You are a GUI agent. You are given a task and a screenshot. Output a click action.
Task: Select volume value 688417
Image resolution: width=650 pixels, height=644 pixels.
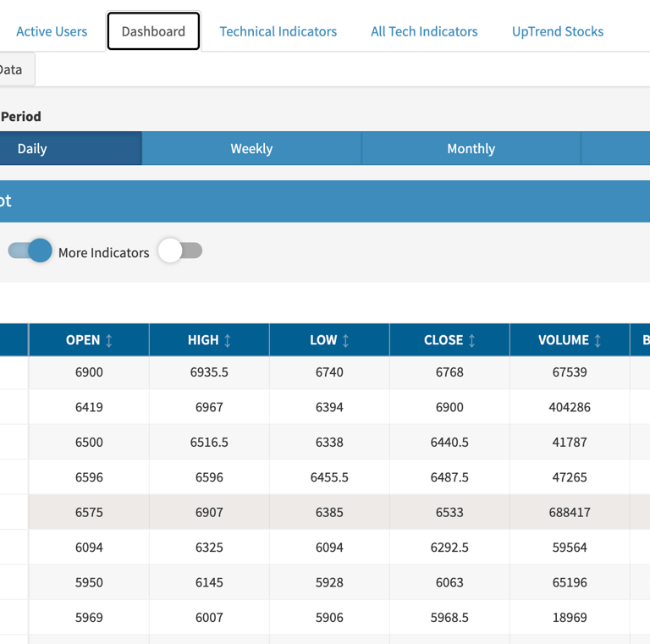pyautogui.click(x=570, y=512)
